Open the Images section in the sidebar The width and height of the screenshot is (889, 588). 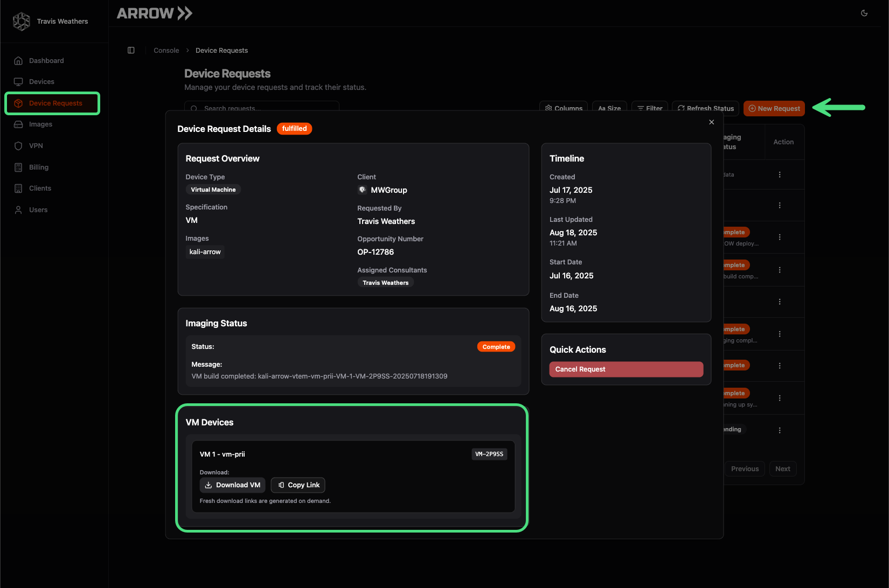[x=40, y=124]
